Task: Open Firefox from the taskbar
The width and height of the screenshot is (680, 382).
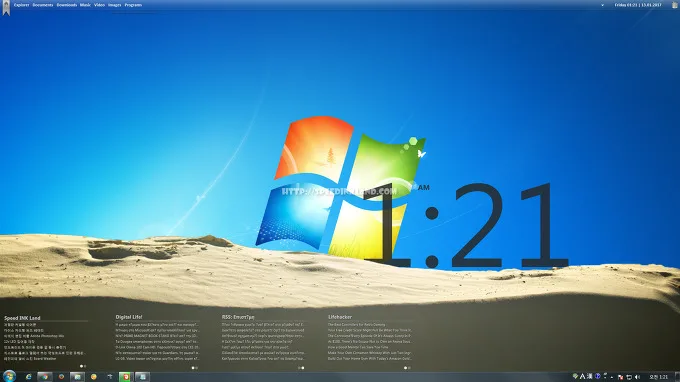Action: click(x=61, y=377)
